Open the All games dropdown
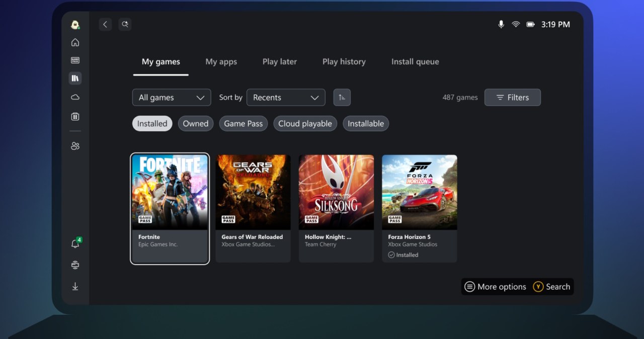 point(172,97)
